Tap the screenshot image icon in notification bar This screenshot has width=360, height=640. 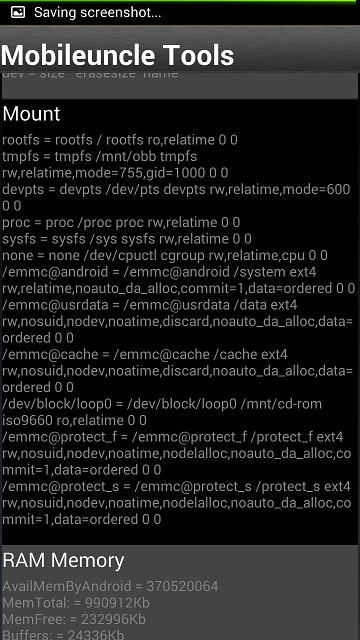pos(18,12)
